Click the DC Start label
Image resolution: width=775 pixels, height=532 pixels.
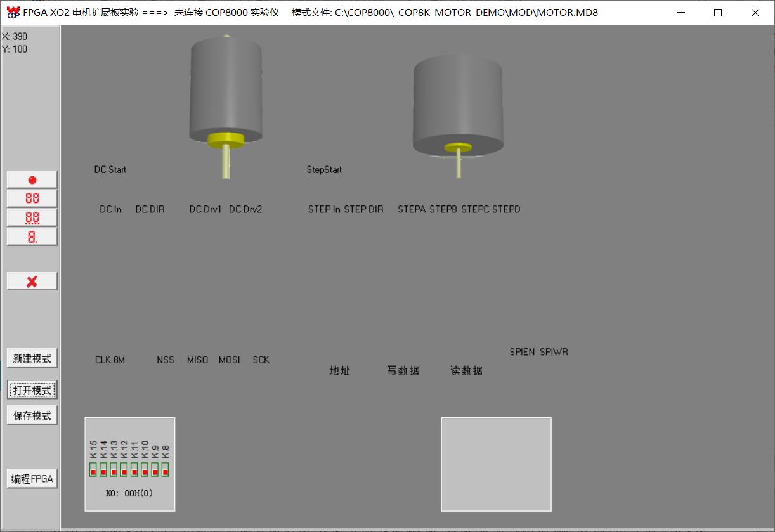(x=110, y=170)
